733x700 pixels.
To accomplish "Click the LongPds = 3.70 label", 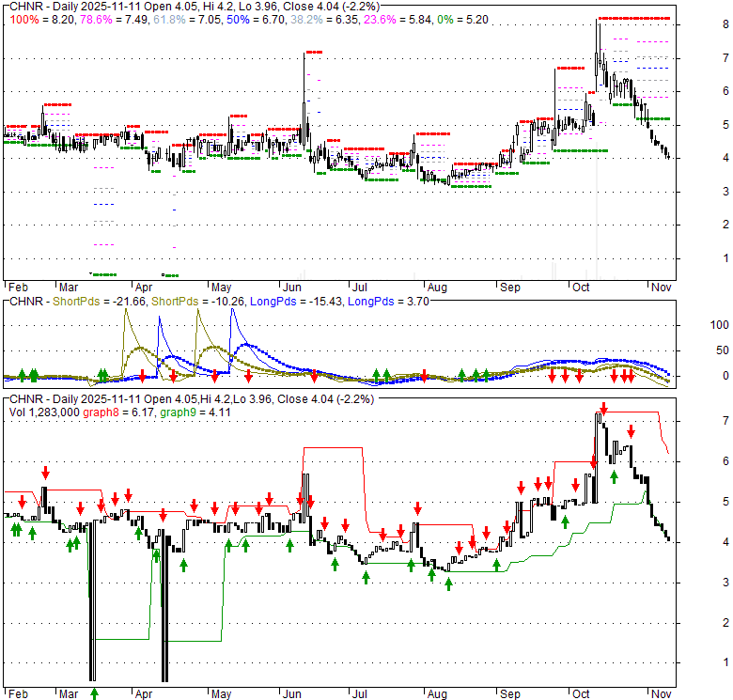I will (x=388, y=302).
